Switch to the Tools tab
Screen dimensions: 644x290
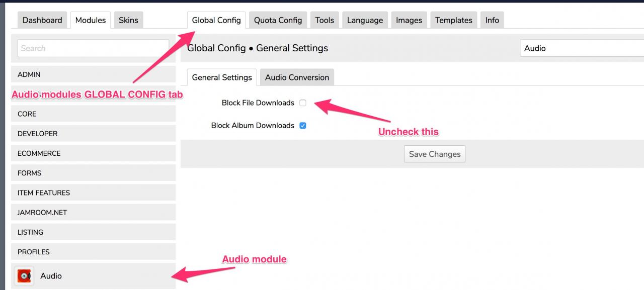[325, 20]
